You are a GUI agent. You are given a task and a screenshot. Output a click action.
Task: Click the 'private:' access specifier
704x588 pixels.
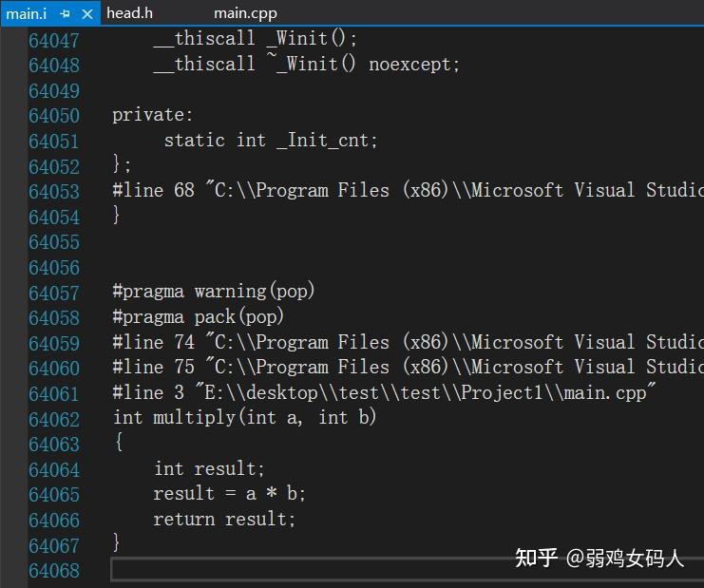[x=152, y=115]
